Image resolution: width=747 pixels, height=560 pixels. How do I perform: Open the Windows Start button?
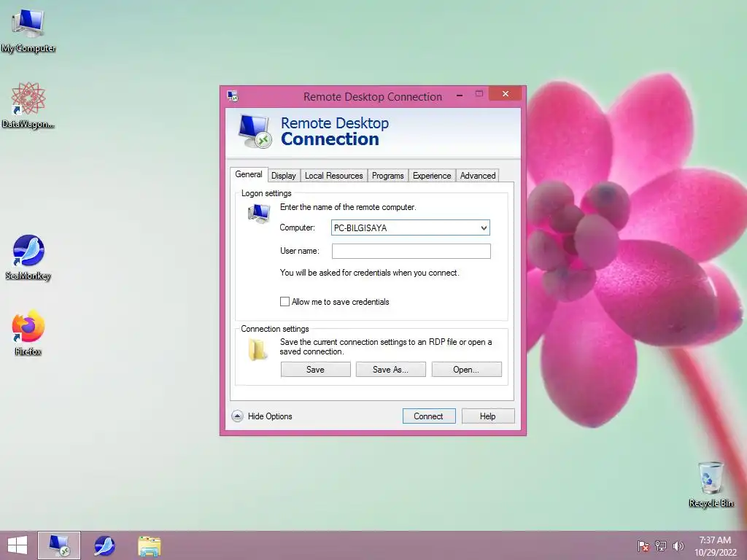point(18,545)
